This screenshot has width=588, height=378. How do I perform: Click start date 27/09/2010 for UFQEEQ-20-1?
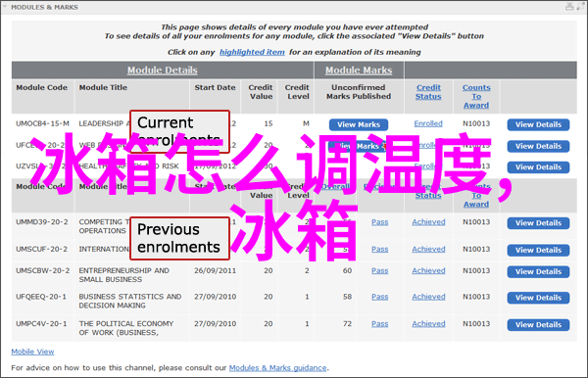[216, 297]
